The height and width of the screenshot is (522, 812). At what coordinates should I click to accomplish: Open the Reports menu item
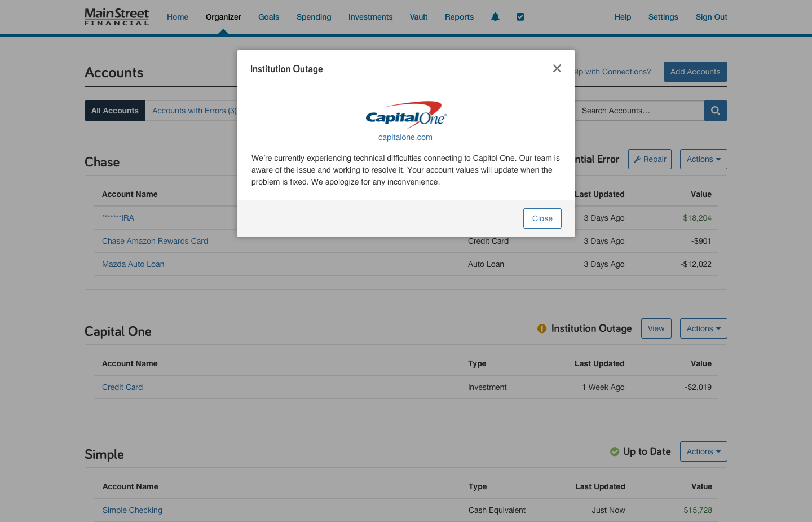(459, 17)
